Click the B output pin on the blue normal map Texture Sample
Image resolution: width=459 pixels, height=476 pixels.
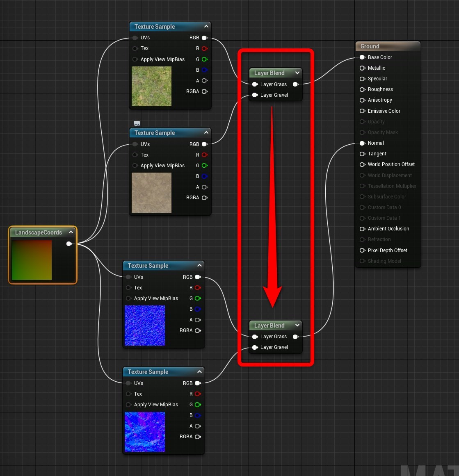tap(198, 309)
